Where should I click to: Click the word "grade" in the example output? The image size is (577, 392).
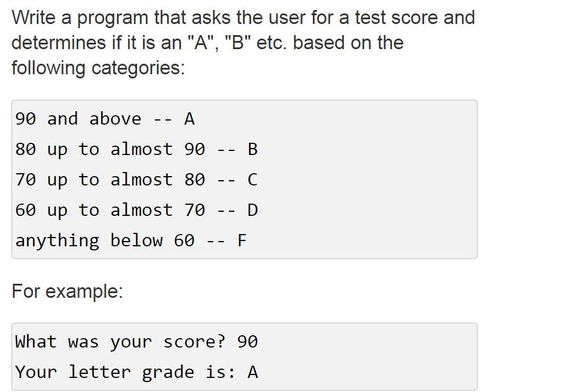coord(168,372)
